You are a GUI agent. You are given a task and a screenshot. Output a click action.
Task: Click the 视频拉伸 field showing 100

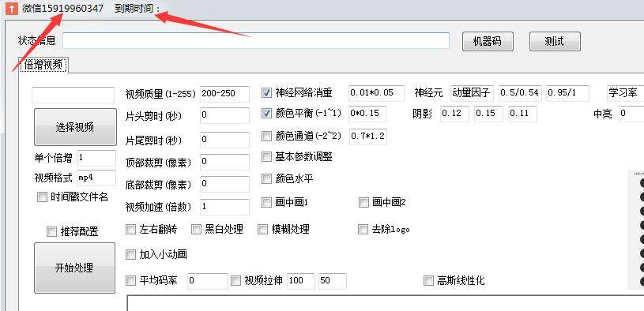(x=301, y=281)
